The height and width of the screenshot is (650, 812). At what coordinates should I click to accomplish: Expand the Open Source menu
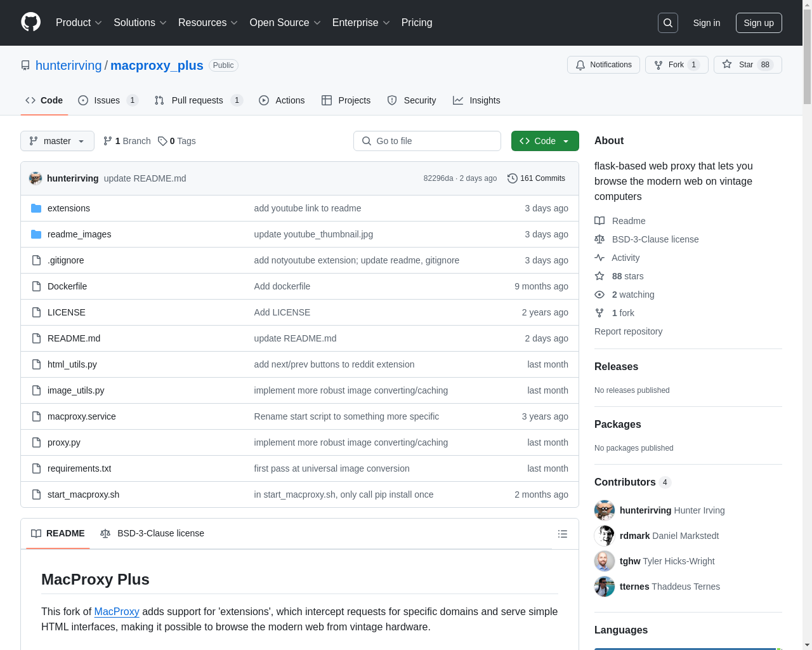[285, 23]
